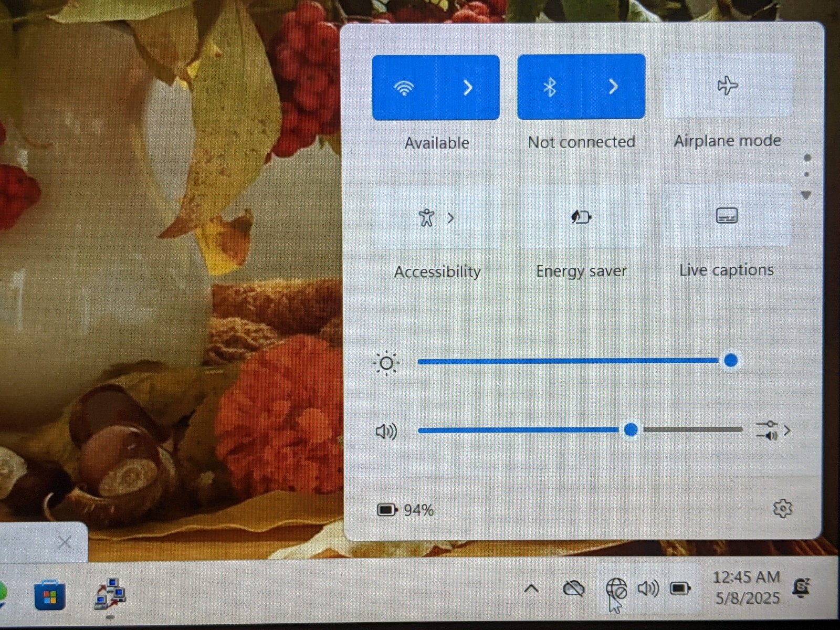Open the sound output selector
Image resolution: width=840 pixels, height=630 pixels.
pyautogui.click(x=773, y=430)
